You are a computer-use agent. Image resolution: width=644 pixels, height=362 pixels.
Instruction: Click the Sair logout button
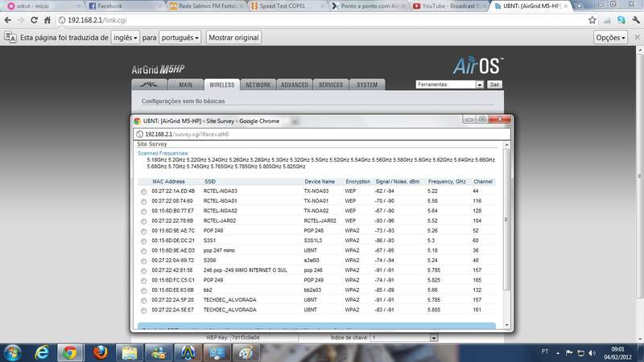[494, 84]
